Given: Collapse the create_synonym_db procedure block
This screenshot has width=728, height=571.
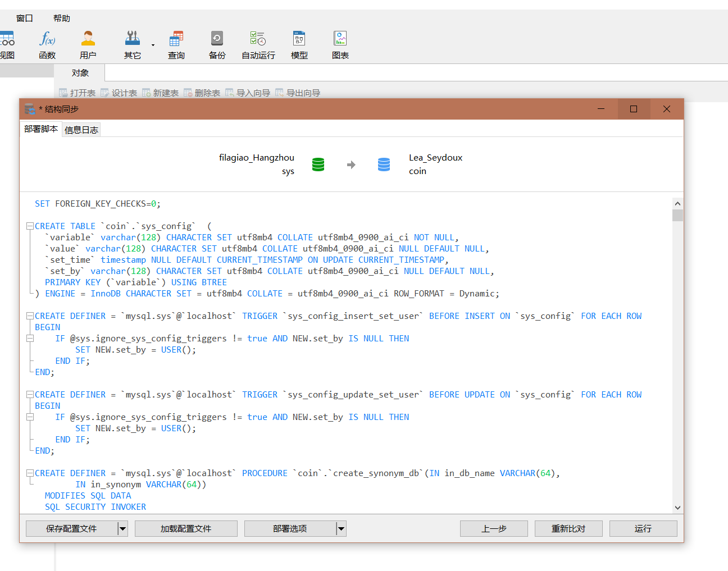Looking at the screenshot, I should point(30,473).
